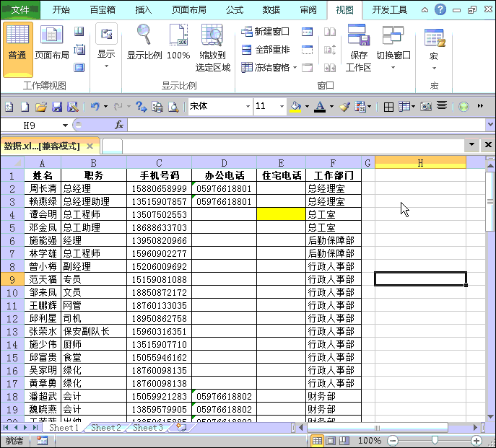
Task: Click the Format Painter brush icon
Action: coord(344,107)
